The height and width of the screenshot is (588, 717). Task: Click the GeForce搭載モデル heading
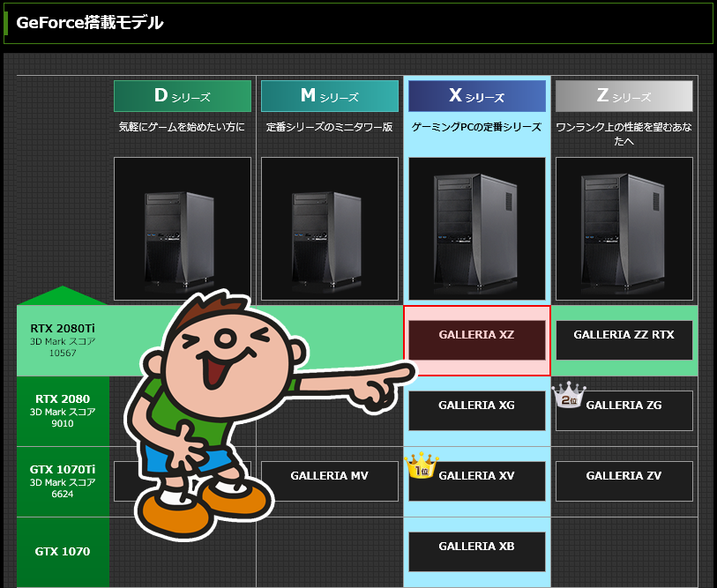click(x=90, y=22)
